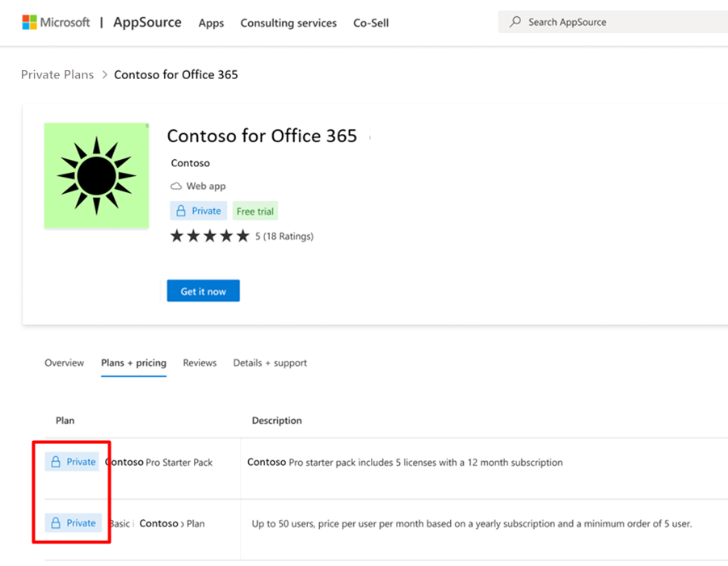Click the Contoso sun app logo
Image resolution: width=728 pixels, height=566 pixels.
point(97,175)
